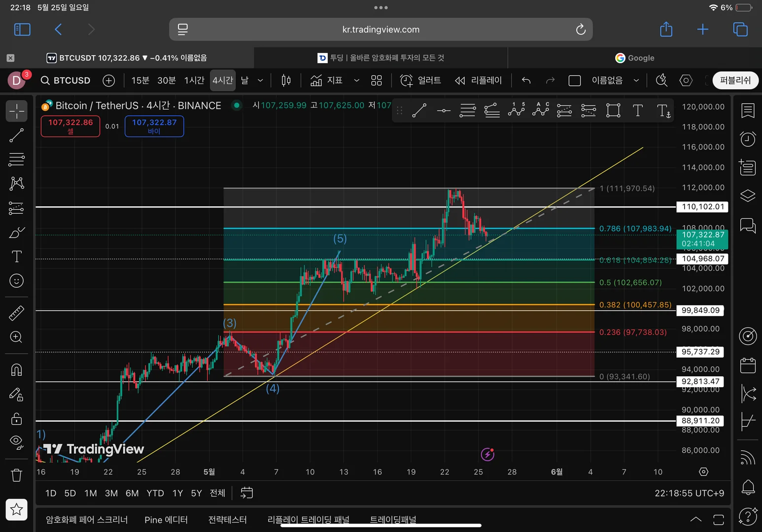The height and width of the screenshot is (532, 762).
Task: Toggle stay in drawing mode
Action: click(16, 394)
